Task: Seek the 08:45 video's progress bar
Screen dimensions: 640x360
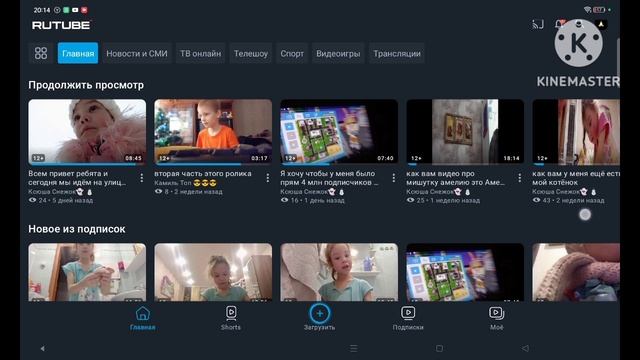Action: tap(87, 164)
